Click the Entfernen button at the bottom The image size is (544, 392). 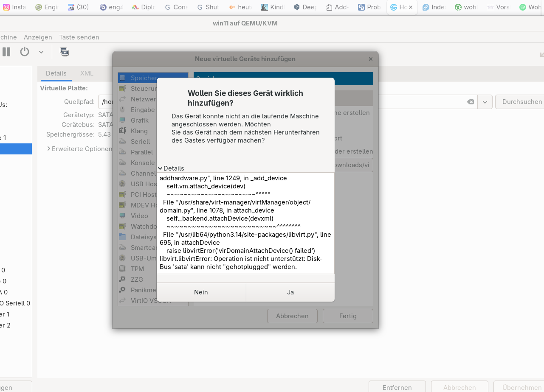[397, 387]
